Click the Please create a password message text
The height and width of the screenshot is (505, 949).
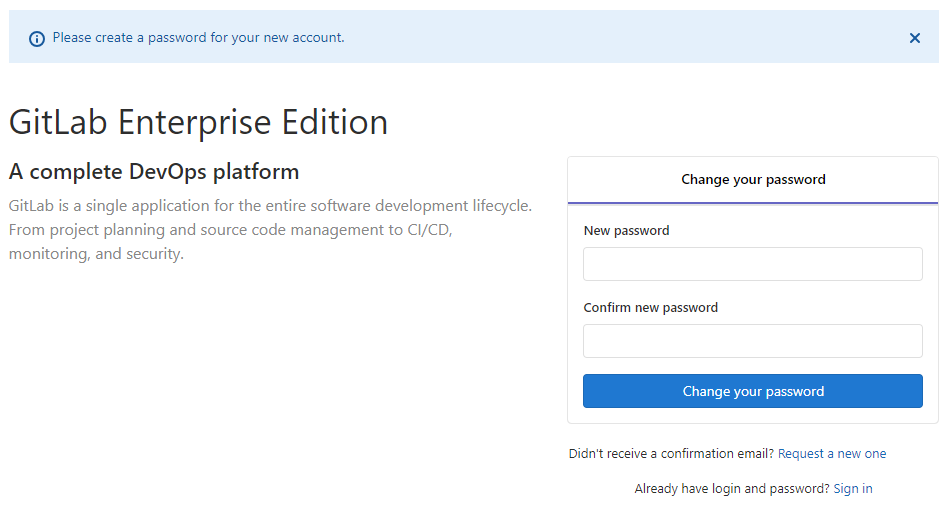click(198, 38)
